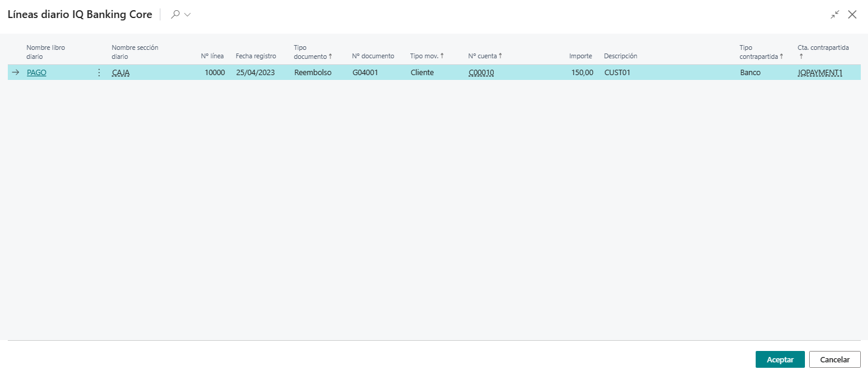Open the C00010 account number link
This screenshot has width=868, height=375.
[x=481, y=72]
